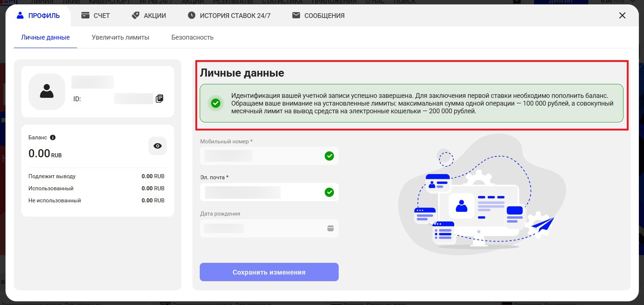Viewport: 644px width, 305px height.
Task: Click the Эл. почта input field
Action: [x=260, y=192]
